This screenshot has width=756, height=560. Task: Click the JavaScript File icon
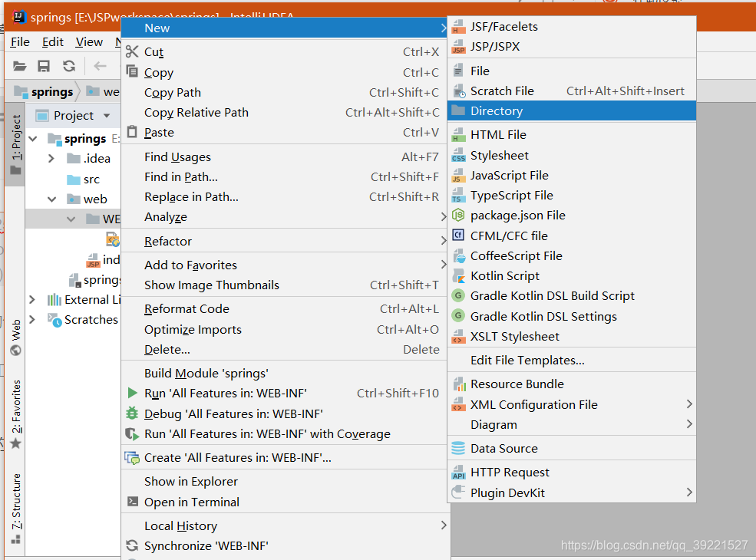(x=458, y=176)
